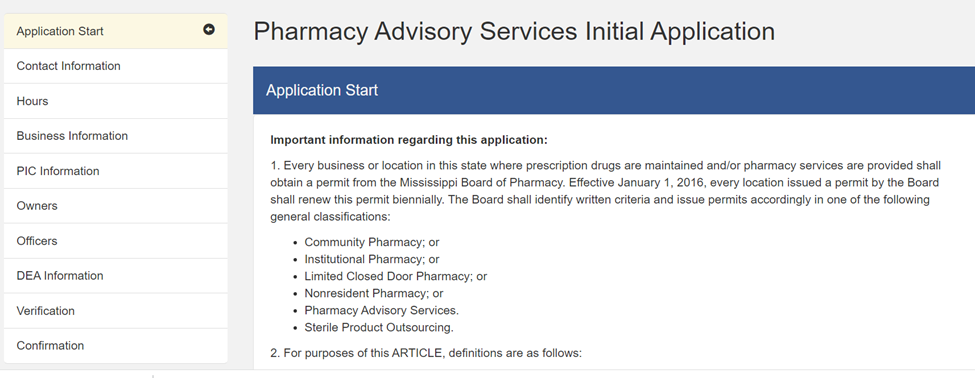This screenshot has height=378, width=975.
Task: Open the Confirmation step
Action: pos(116,346)
